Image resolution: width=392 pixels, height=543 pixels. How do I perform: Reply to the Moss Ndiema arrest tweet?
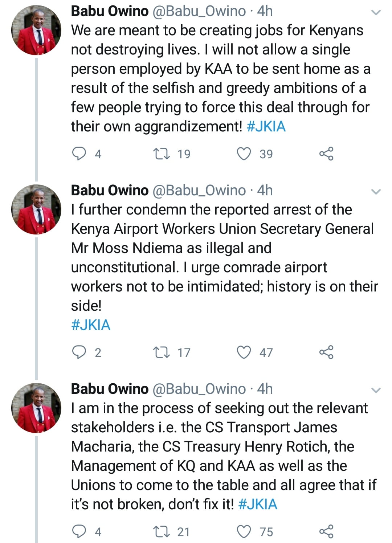[x=79, y=352]
